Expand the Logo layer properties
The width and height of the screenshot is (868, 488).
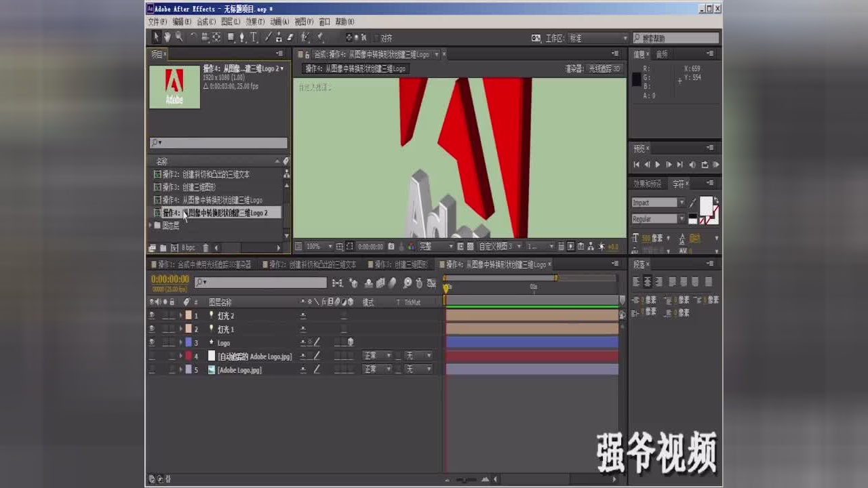[181, 342]
